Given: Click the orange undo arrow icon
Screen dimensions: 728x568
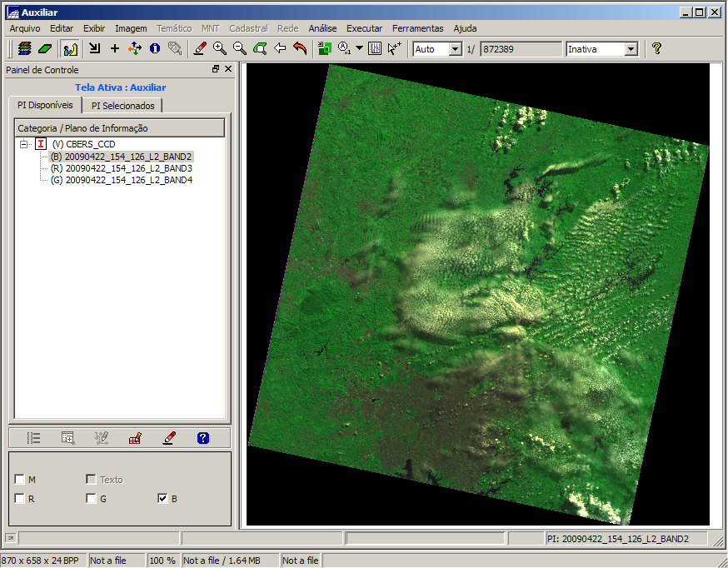Looking at the screenshot, I should (x=300, y=49).
